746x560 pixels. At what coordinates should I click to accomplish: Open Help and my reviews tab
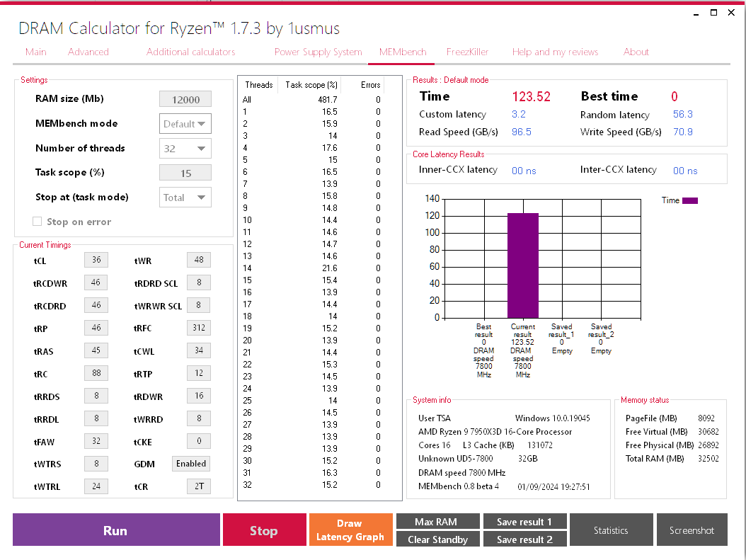click(x=555, y=52)
